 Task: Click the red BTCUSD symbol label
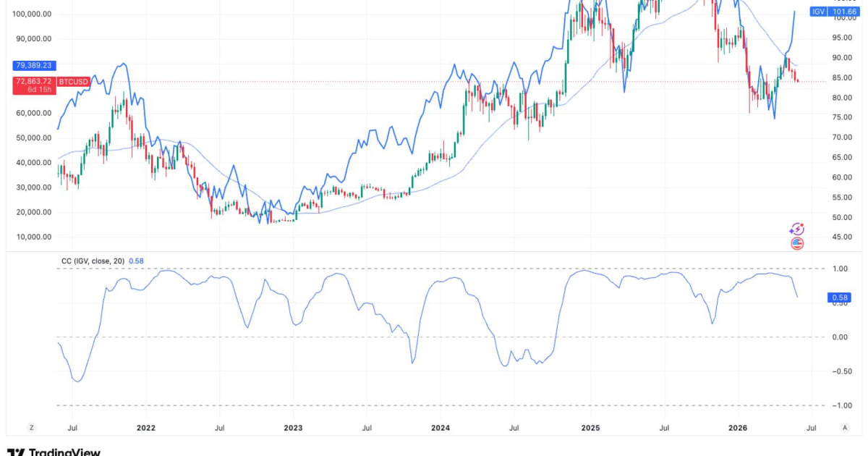pyautogui.click(x=73, y=82)
